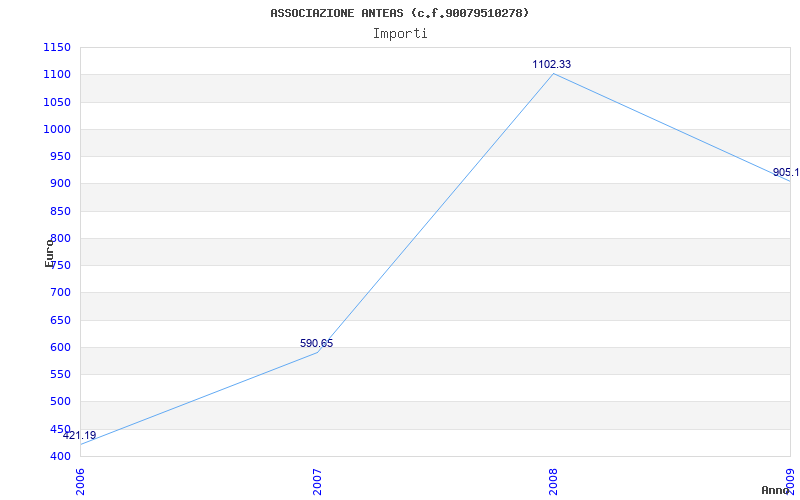Click the y-axis value 900
This screenshot has width=800, height=500.
[60, 184]
